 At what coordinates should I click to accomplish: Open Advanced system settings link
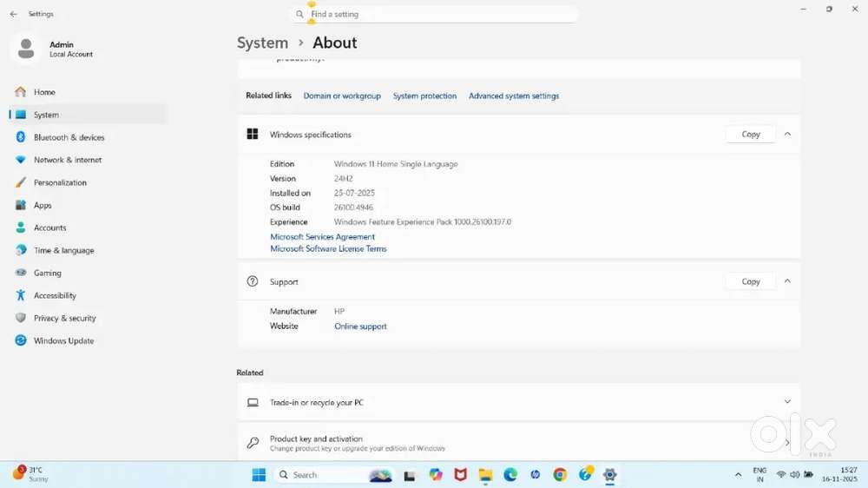tap(514, 96)
